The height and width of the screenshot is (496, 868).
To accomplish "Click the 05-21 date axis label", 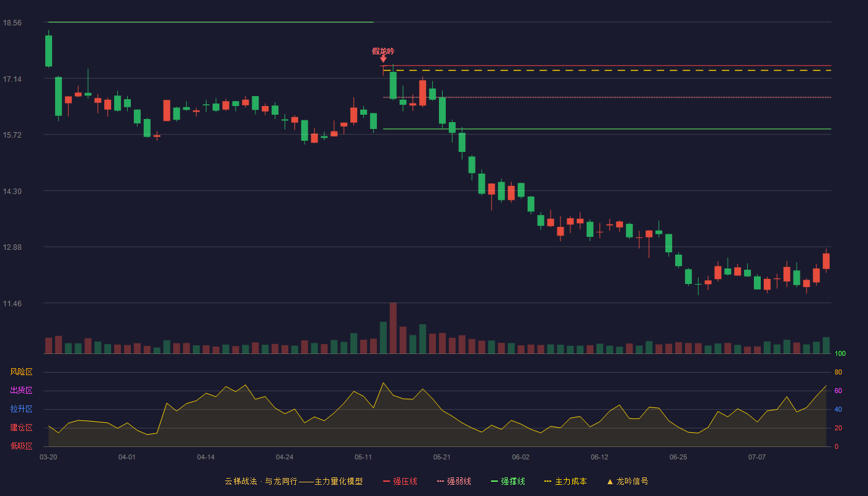I will [x=442, y=457].
